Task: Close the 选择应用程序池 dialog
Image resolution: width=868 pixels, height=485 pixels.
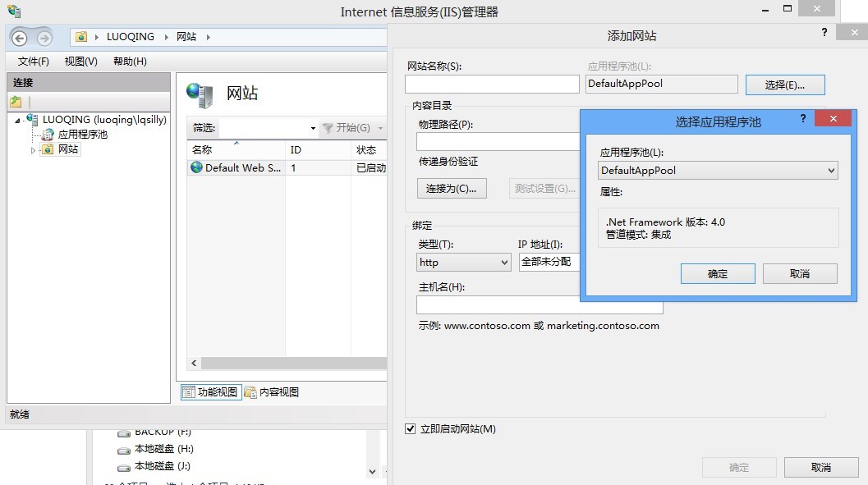Action: (x=834, y=118)
